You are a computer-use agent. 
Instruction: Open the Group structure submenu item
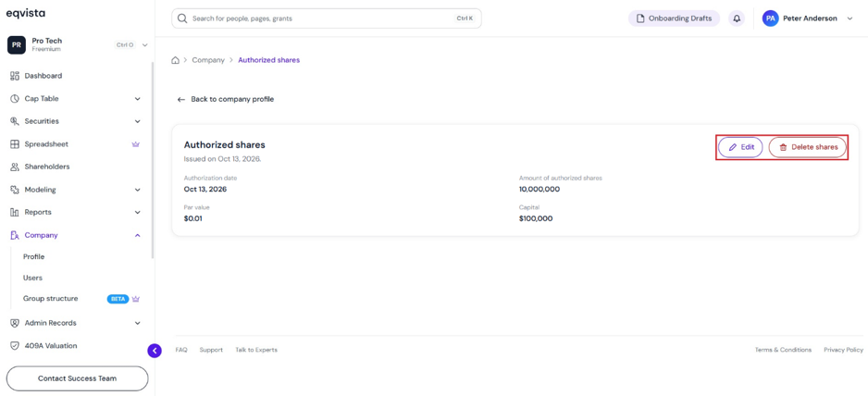[x=50, y=299]
